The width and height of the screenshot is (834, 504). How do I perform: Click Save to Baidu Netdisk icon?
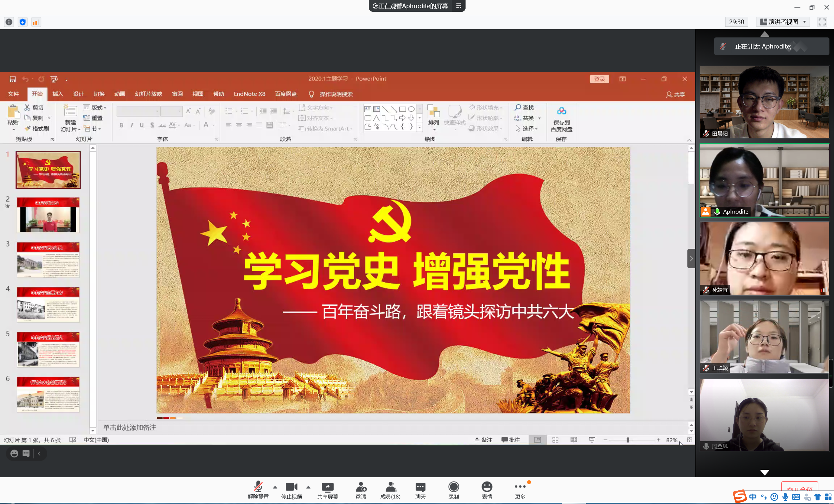[x=562, y=111]
